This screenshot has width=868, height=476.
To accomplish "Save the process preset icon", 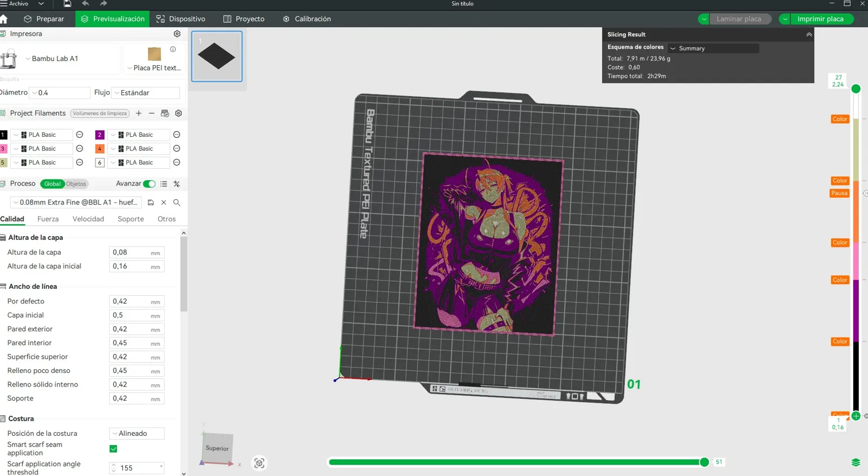I will tap(151, 202).
